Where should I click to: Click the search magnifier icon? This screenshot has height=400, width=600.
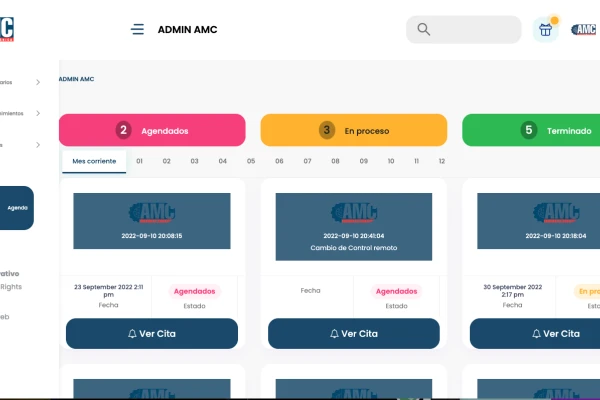click(423, 29)
